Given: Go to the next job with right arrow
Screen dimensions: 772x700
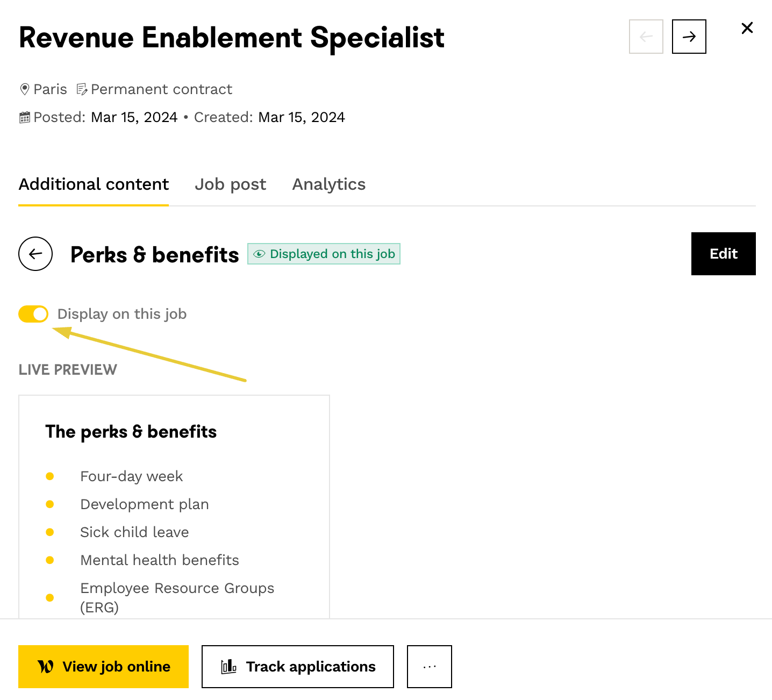Looking at the screenshot, I should 689,37.
